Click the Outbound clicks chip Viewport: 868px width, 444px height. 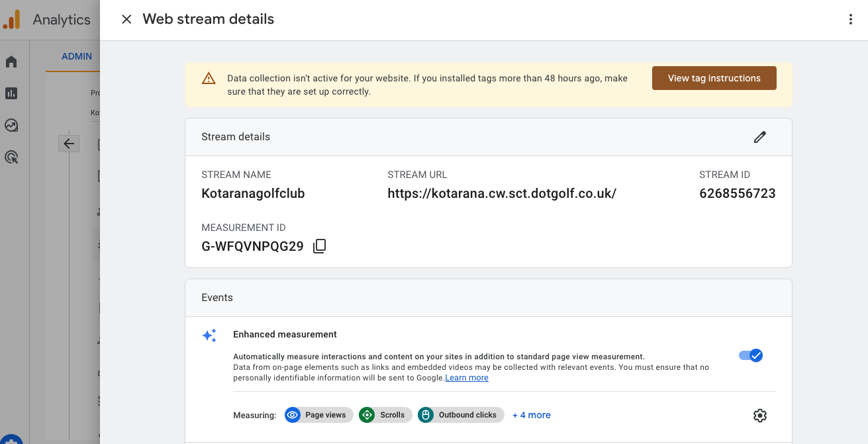tap(461, 415)
